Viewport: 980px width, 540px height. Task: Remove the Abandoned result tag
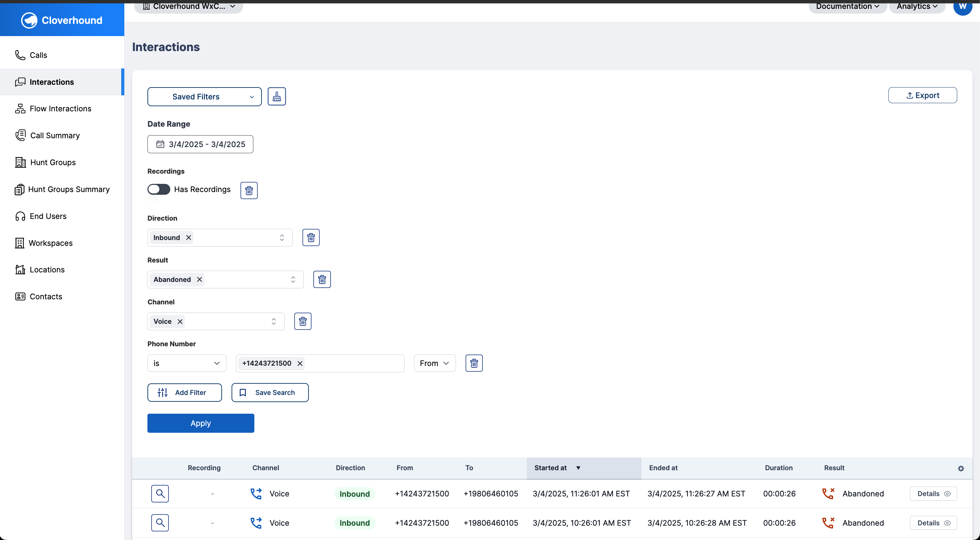tap(199, 280)
